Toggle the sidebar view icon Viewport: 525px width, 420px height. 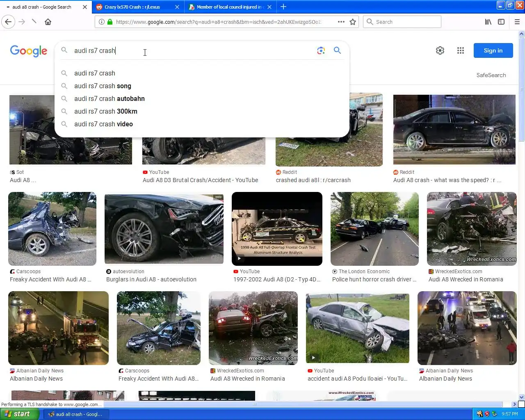(501, 22)
